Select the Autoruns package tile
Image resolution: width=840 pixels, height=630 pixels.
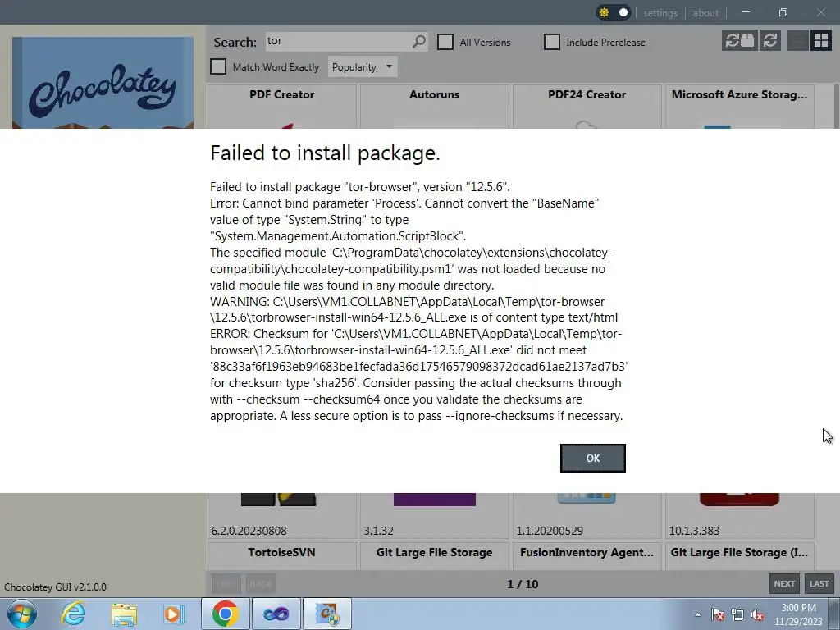click(x=435, y=106)
